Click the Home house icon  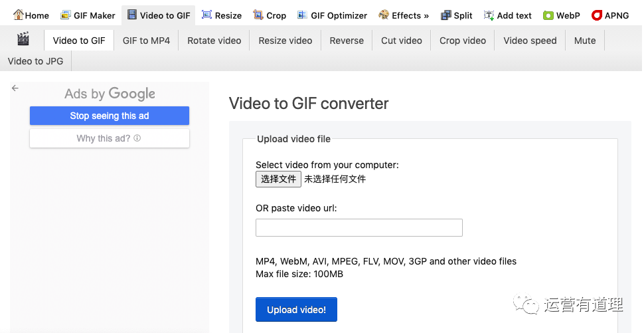(18, 15)
